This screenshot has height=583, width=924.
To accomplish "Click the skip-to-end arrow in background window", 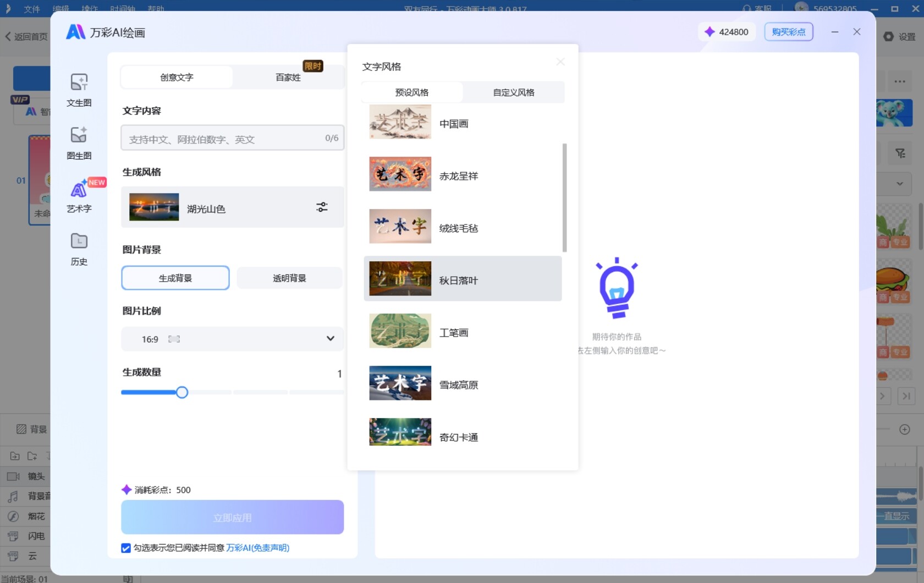I will pyautogui.click(x=906, y=396).
